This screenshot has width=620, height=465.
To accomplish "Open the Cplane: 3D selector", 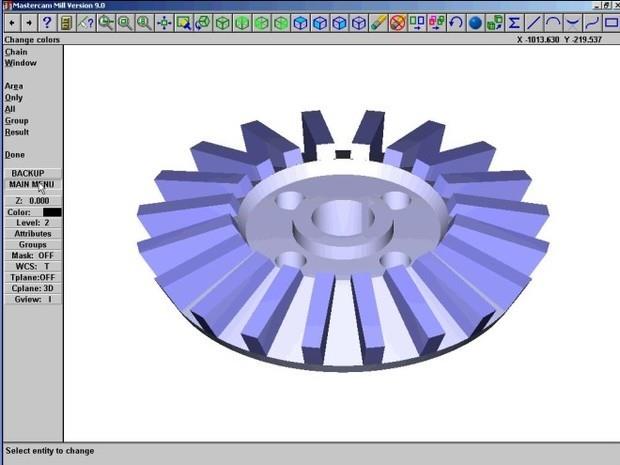I will click(32, 288).
